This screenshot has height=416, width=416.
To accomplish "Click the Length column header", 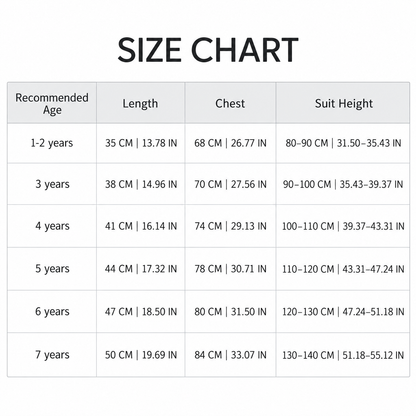I will 140,104.
